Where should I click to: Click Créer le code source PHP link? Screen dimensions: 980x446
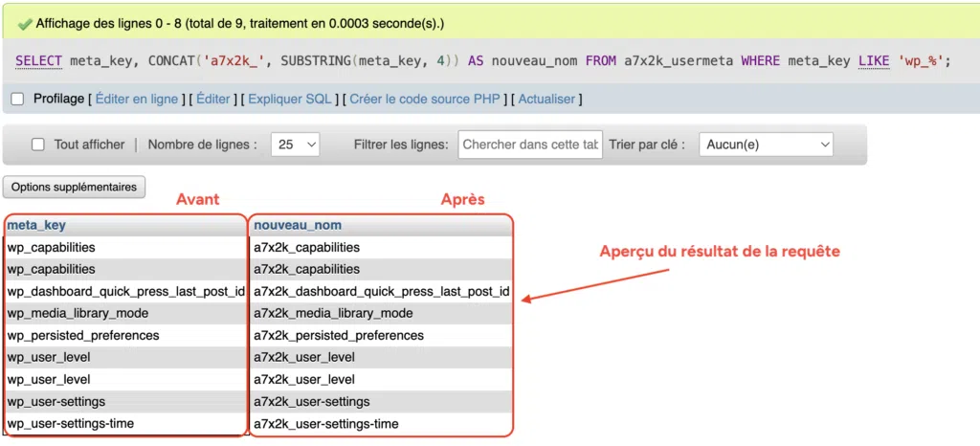(x=425, y=100)
